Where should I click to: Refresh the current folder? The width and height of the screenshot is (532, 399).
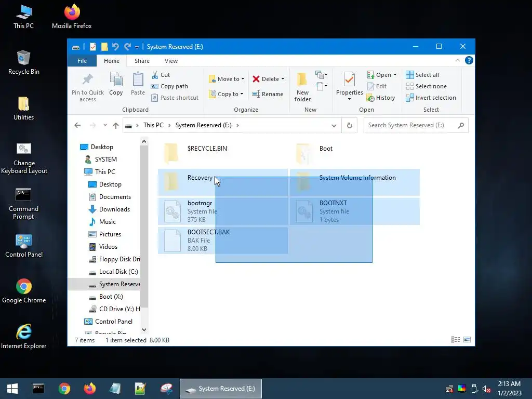click(350, 126)
